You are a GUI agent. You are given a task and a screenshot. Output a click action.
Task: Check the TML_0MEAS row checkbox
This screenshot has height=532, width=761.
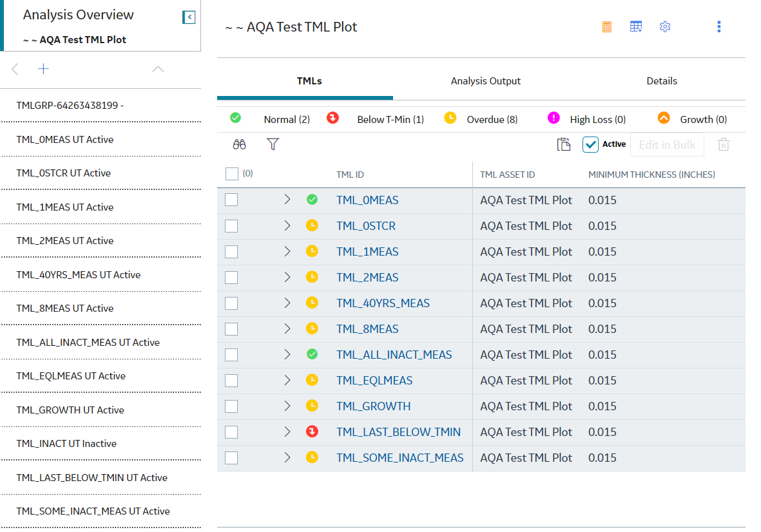(231, 200)
